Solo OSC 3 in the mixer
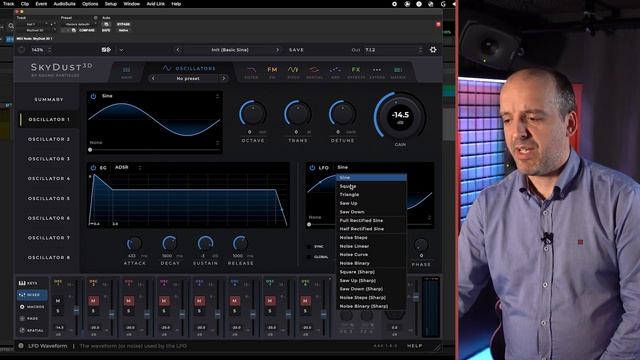 click(129, 311)
